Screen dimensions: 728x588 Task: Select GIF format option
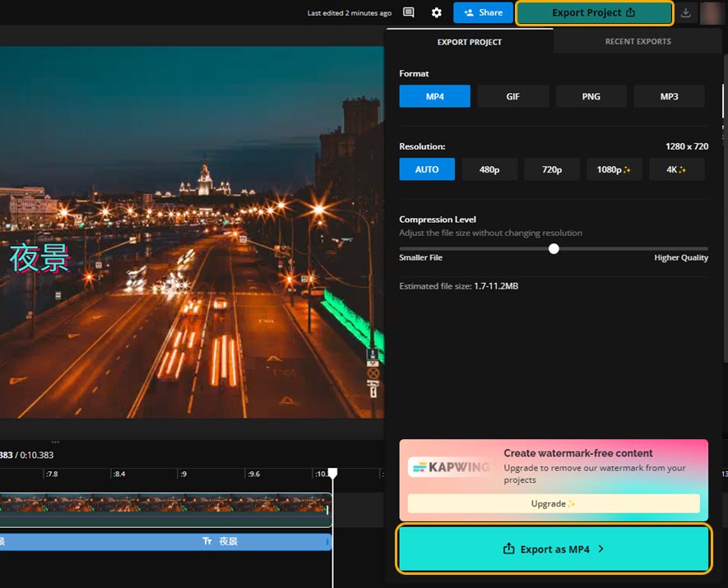512,96
